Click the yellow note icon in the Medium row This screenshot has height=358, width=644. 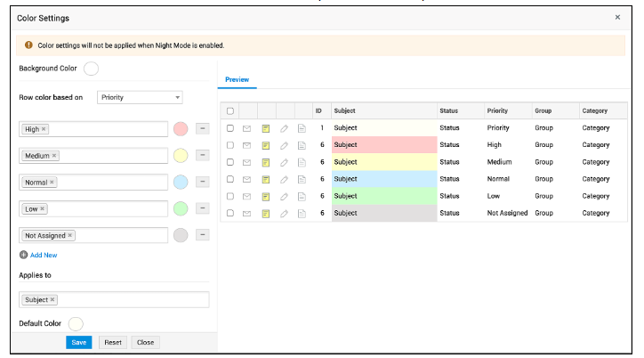pos(265,162)
